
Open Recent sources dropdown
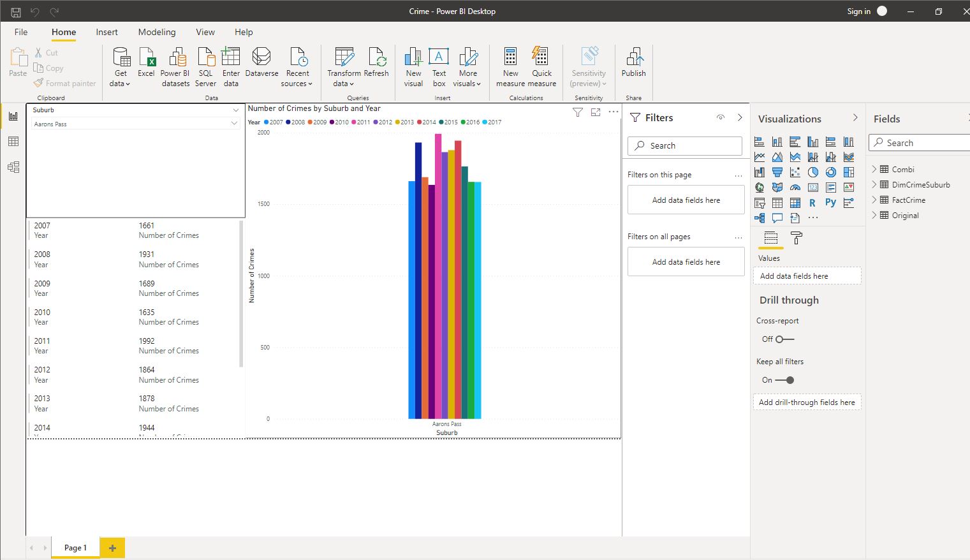click(x=297, y=67)
